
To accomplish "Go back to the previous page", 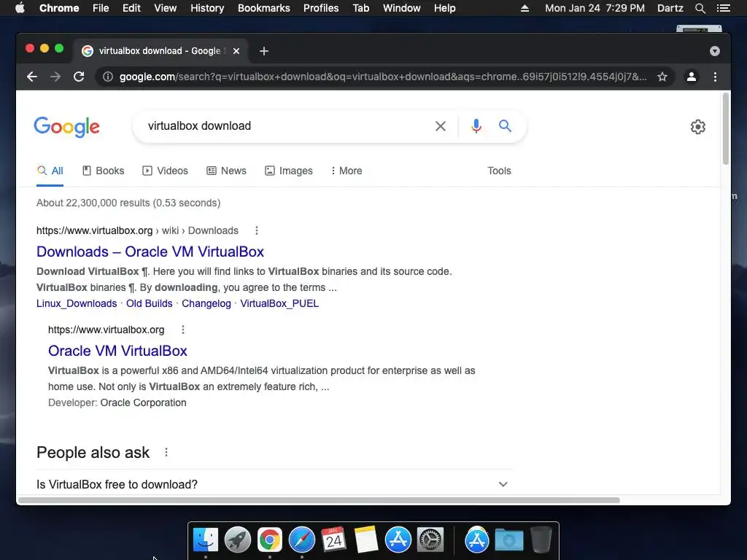I will point(32,77).
